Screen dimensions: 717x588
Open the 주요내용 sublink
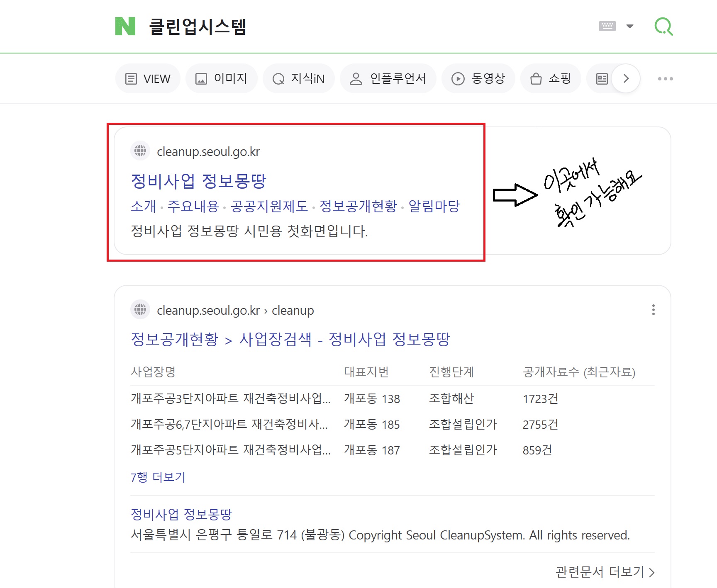(193, 206)
